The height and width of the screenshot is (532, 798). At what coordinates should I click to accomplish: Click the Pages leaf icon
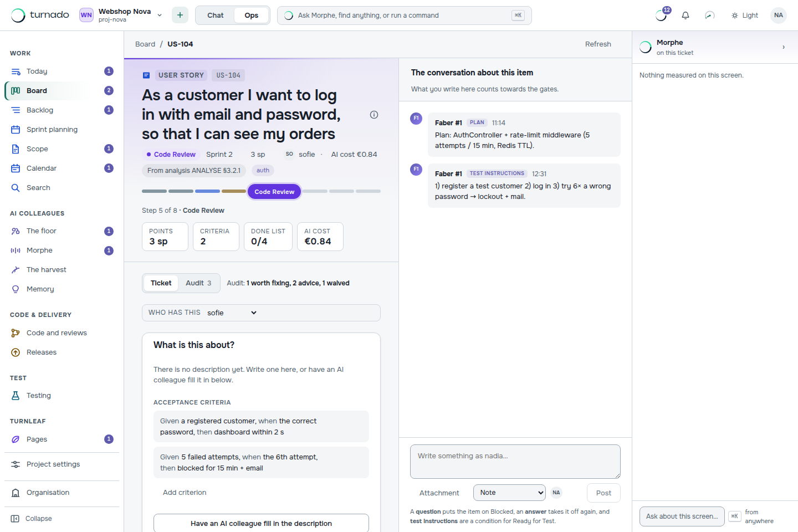[x=16, y=439]
